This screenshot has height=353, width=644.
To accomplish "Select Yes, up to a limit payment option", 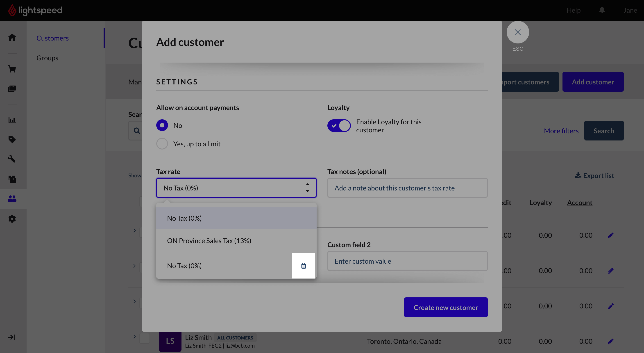I will click(x=162, y=143).
